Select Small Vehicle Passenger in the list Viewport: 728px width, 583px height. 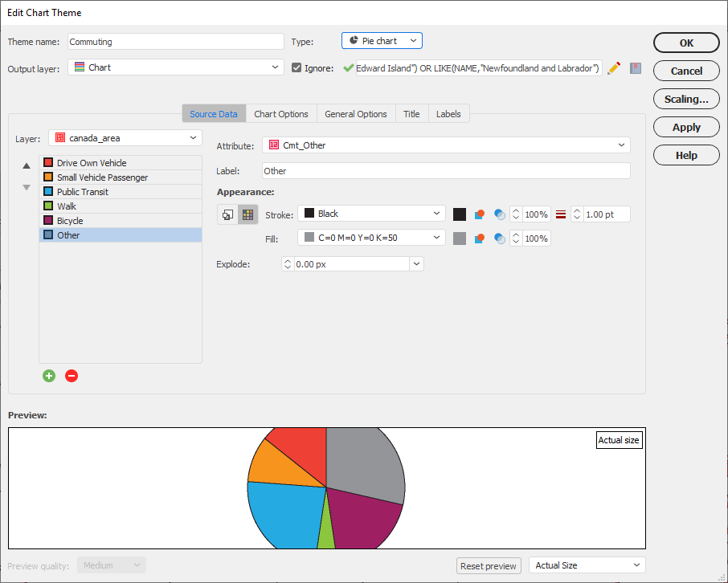tap(121, 177)
